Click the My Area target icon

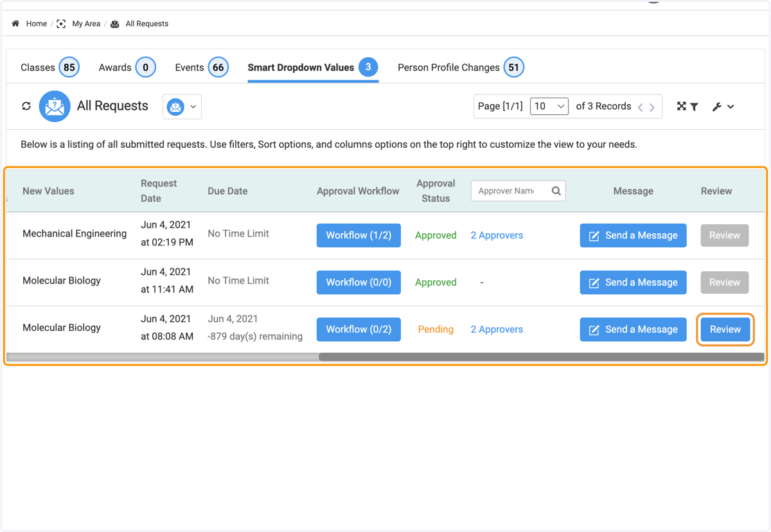point(61,24)
